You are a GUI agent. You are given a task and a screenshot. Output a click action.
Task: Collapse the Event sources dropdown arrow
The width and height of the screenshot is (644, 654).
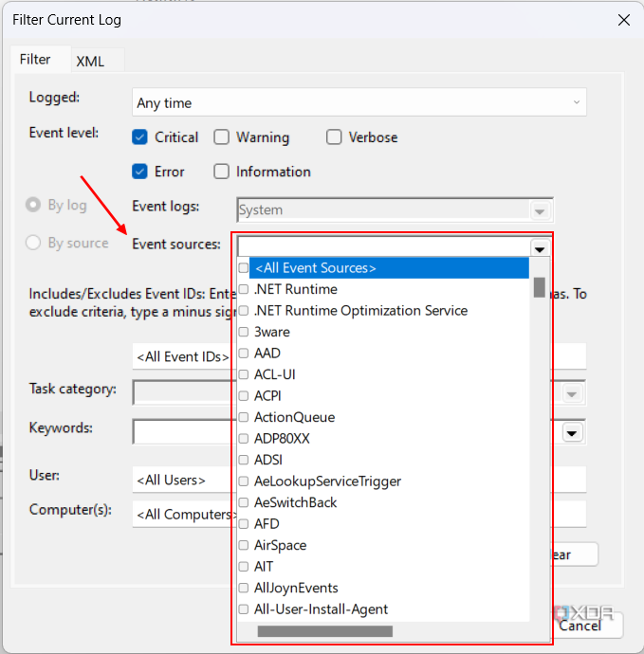point(540,248)
